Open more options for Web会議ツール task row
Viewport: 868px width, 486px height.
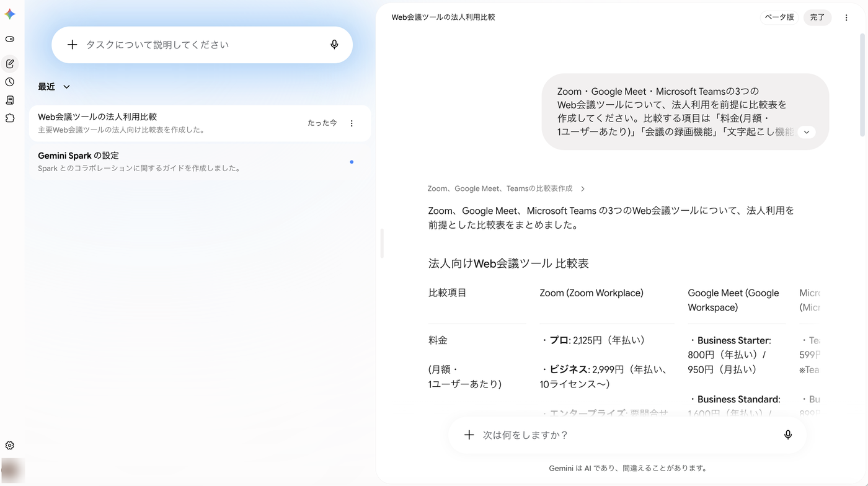point(352,123)
